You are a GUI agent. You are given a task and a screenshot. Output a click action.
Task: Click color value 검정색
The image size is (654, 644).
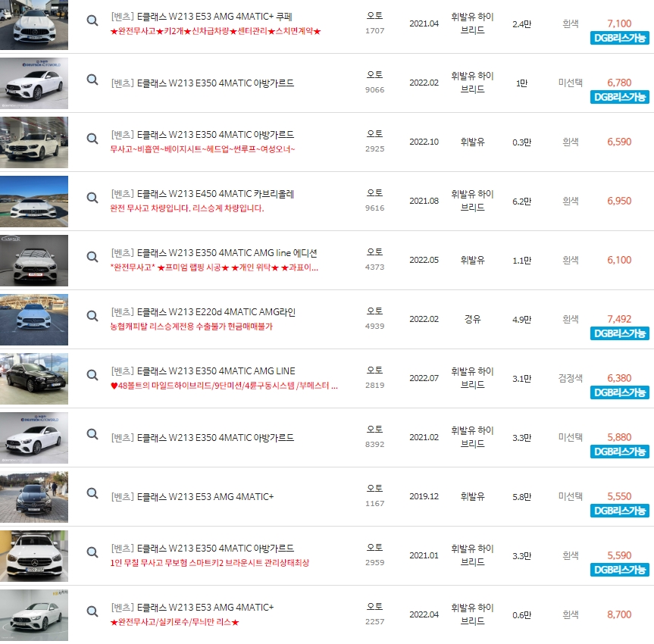(570, 378)
